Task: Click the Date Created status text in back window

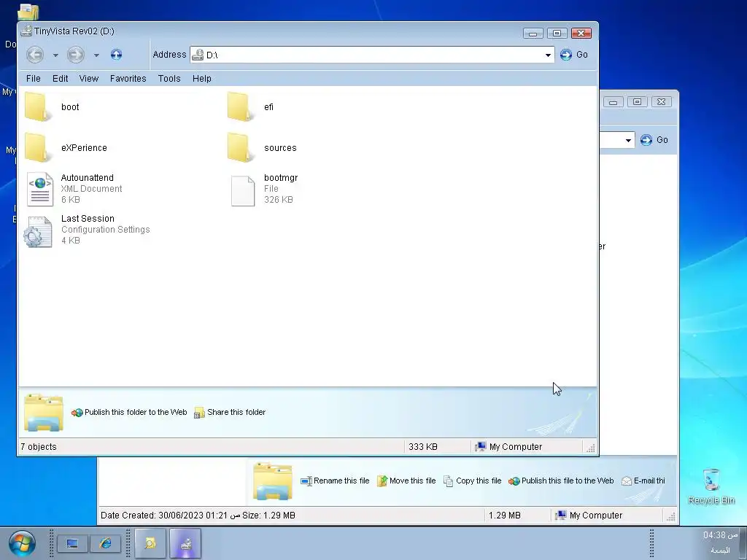Action: [x=198, y=516]
